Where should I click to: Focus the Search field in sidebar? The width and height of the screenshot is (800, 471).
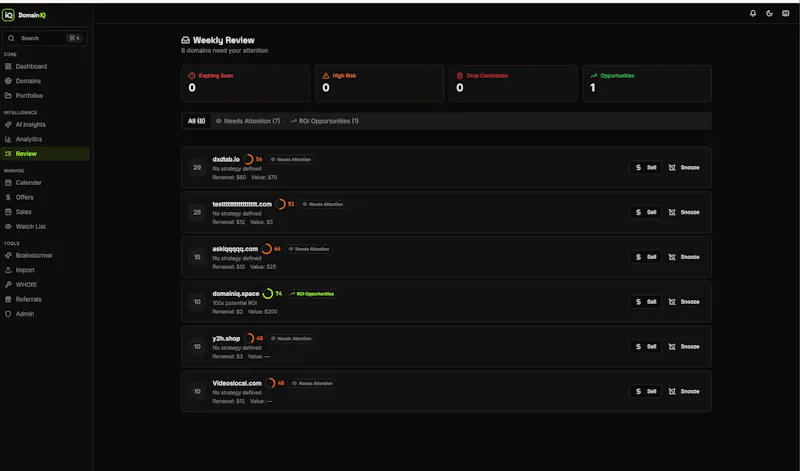[x=45, y=38]
